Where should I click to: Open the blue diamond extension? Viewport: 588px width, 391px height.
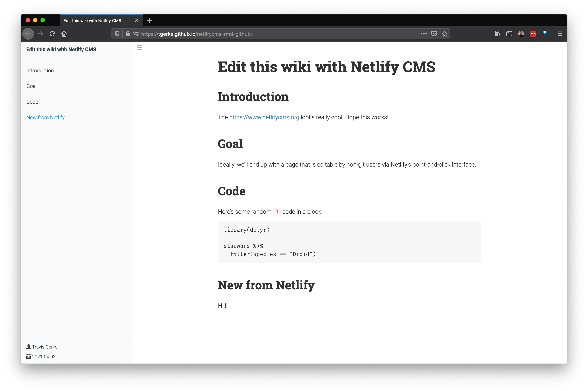545,34
